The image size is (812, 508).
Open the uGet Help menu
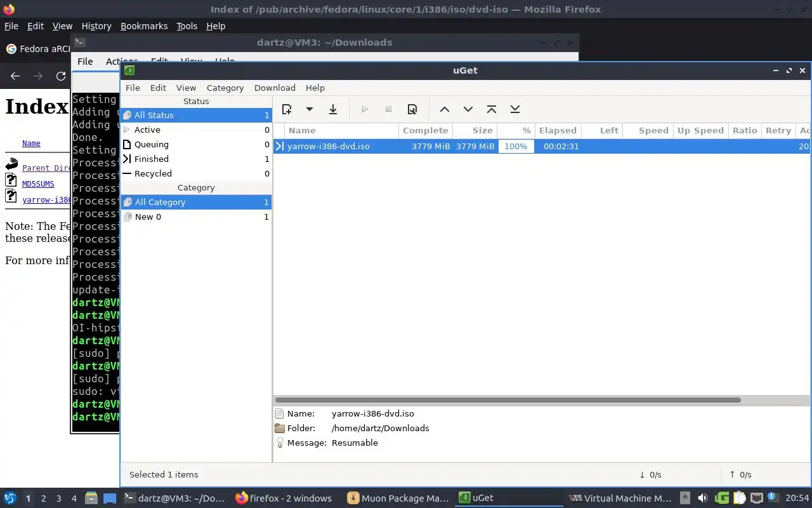315,88
